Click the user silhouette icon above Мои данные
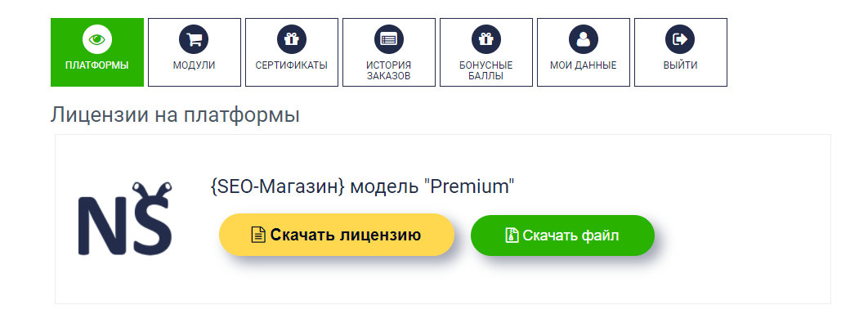 click(584, 39)
